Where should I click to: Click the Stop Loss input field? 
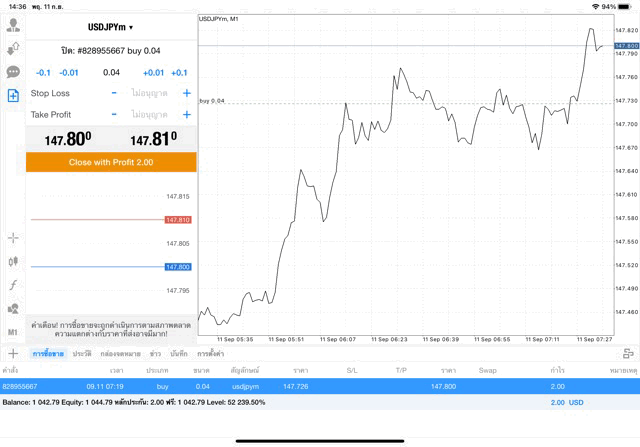click(150, 93)
